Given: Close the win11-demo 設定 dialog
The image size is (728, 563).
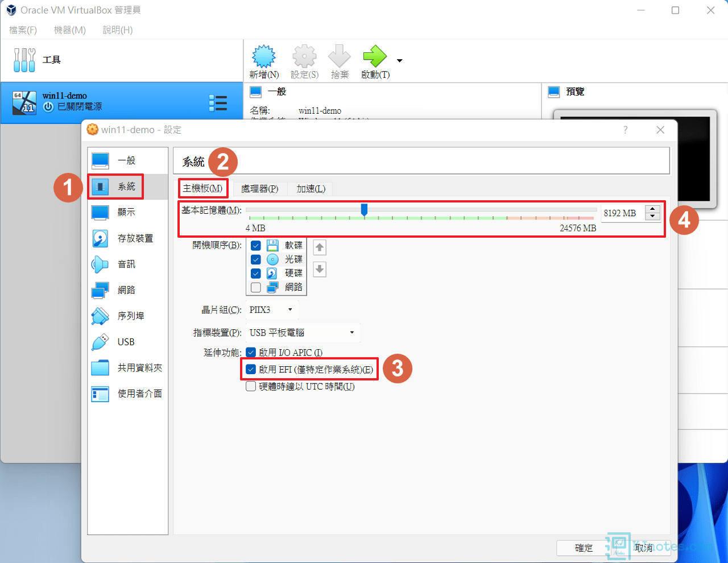Looking at the screenshot, I should 660,130.
